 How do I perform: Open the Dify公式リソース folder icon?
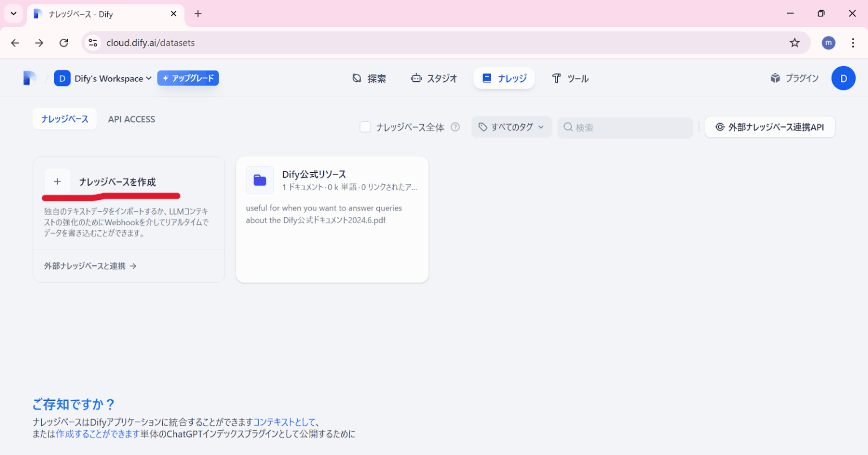(x=259, y=180)
